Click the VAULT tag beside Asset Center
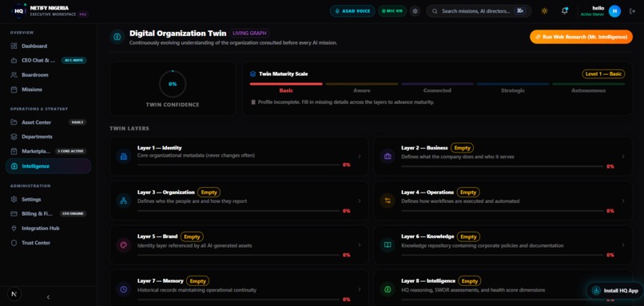 (78, 122)
